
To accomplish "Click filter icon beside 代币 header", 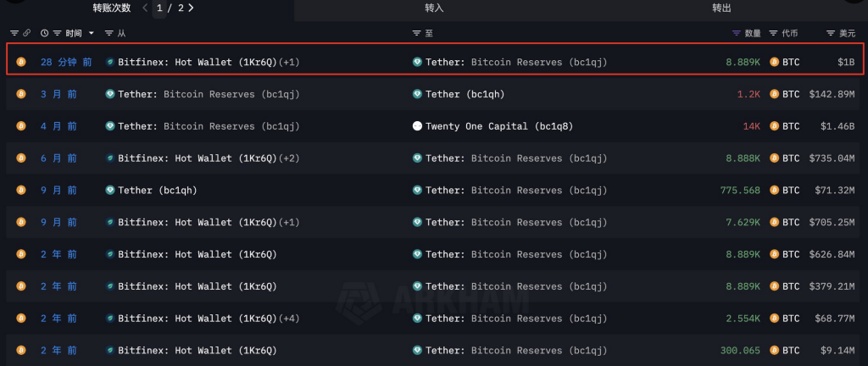I will click(x=773, y=33).
